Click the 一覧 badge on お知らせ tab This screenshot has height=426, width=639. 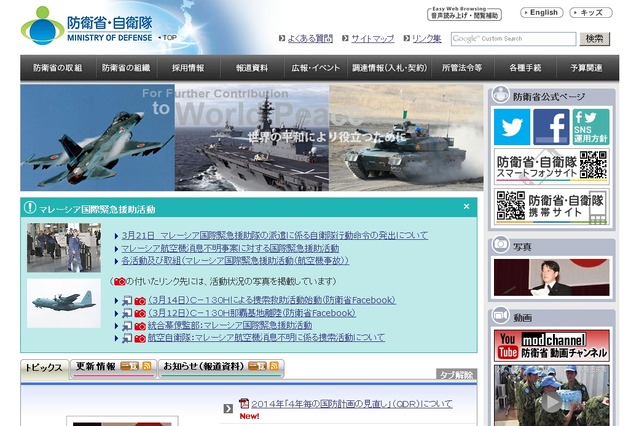click(258, 366)
